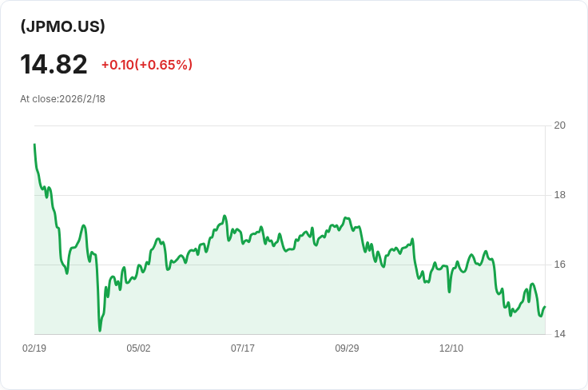The width and height of the screenshot is (588, 390).
Task: Click the 09/29 x-axis date label
Action: coord(347,348)
